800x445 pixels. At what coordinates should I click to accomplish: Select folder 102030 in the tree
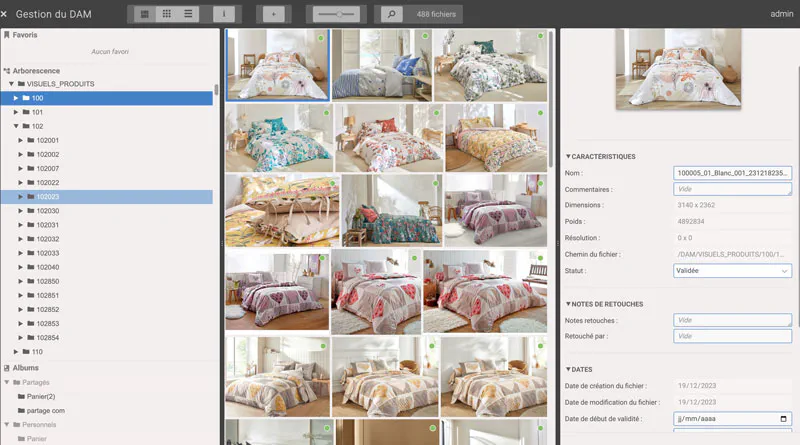(x=47, y=211)
